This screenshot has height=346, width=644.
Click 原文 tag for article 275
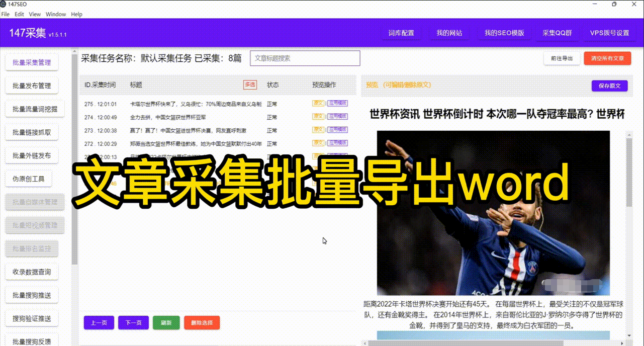[x=318, y=104]
